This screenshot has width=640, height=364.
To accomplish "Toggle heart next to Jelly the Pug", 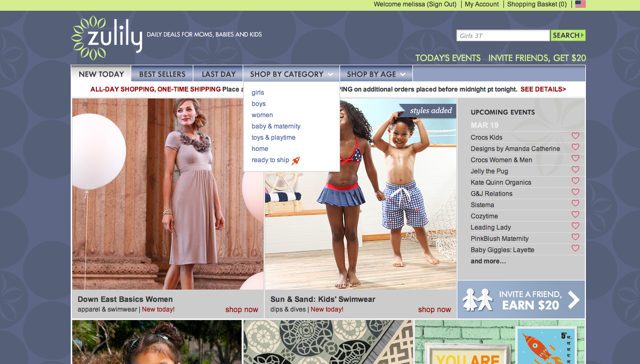I will 576,169.
